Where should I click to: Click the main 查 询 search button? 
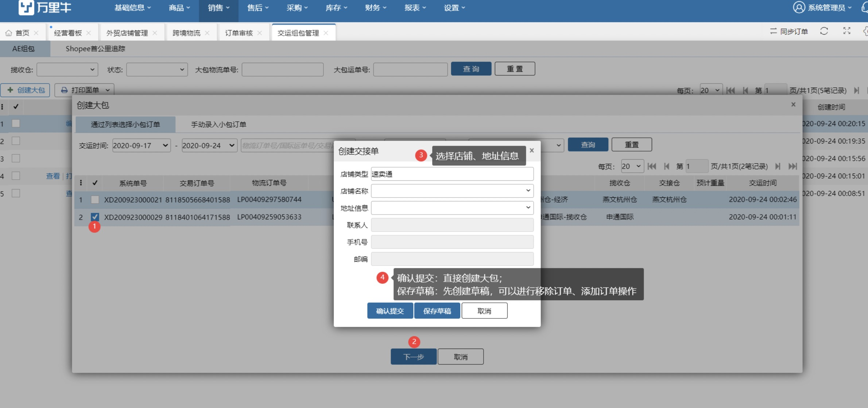coord(471,69)
